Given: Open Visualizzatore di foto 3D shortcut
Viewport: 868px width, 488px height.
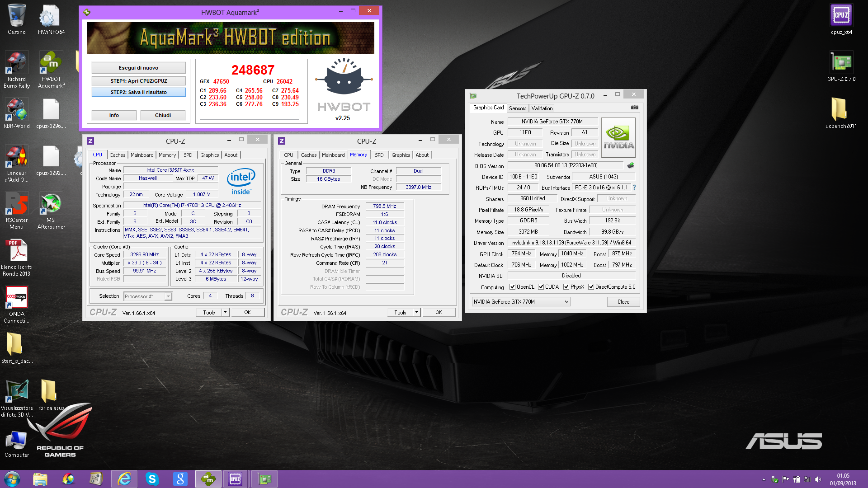Looking at the screenshot, I should [17, 399].
